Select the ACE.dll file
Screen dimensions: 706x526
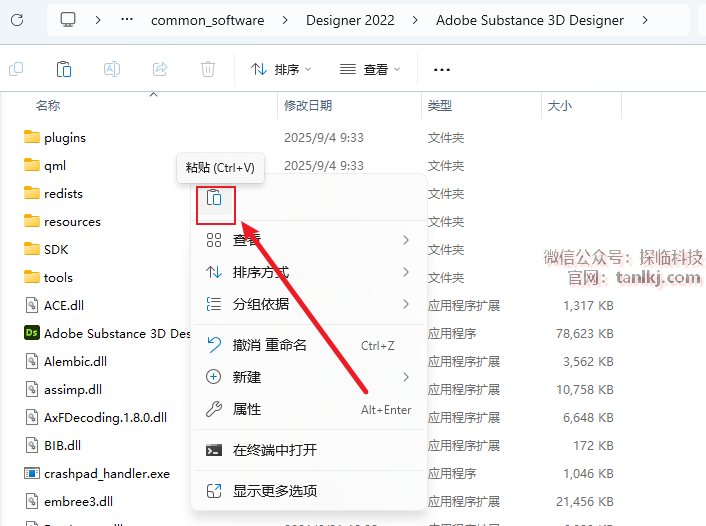tap(54, 305)
